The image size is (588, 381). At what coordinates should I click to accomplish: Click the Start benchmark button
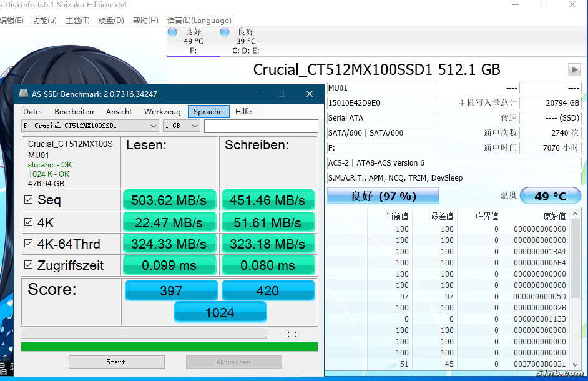(116, 362)
